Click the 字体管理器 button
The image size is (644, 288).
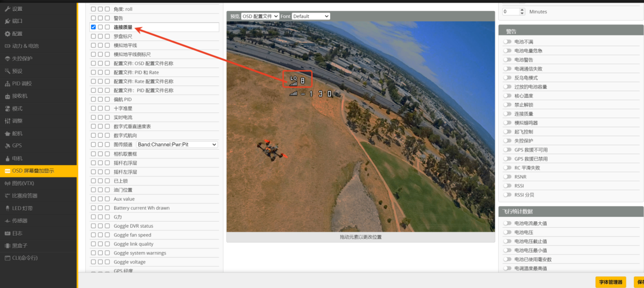610,282
